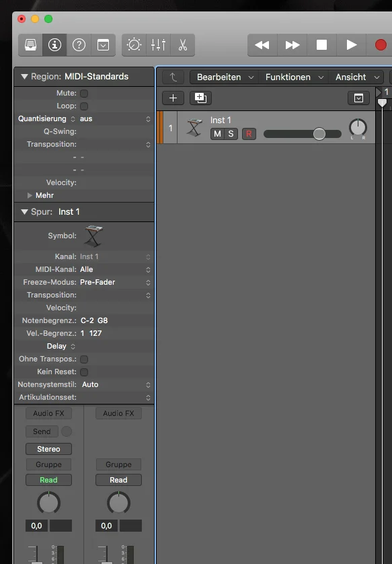Viewport: 392px width, 564px height.
Task: Click the Inst 1 track pan knob
Action: [358, 127]
